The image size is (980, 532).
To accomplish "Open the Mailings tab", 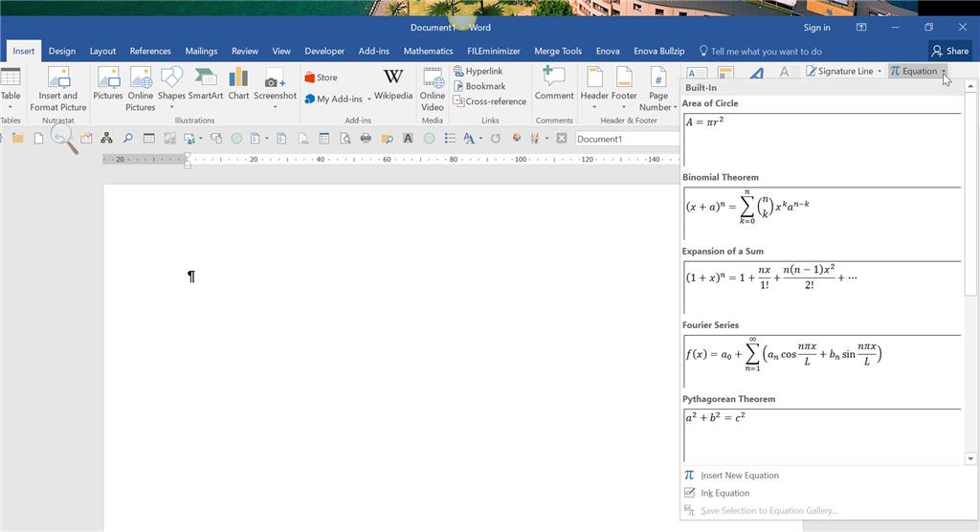I will pyautogui.click(x=201, y=52).
